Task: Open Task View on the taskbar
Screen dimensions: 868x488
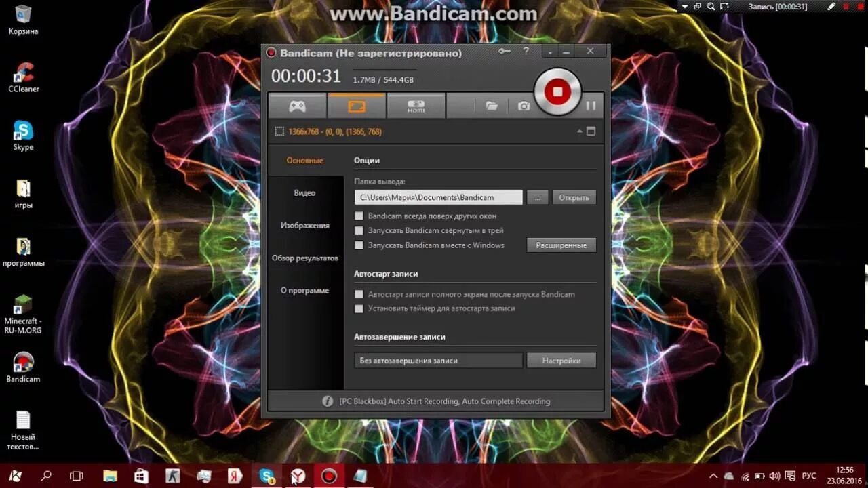Action: click(77, 476)
